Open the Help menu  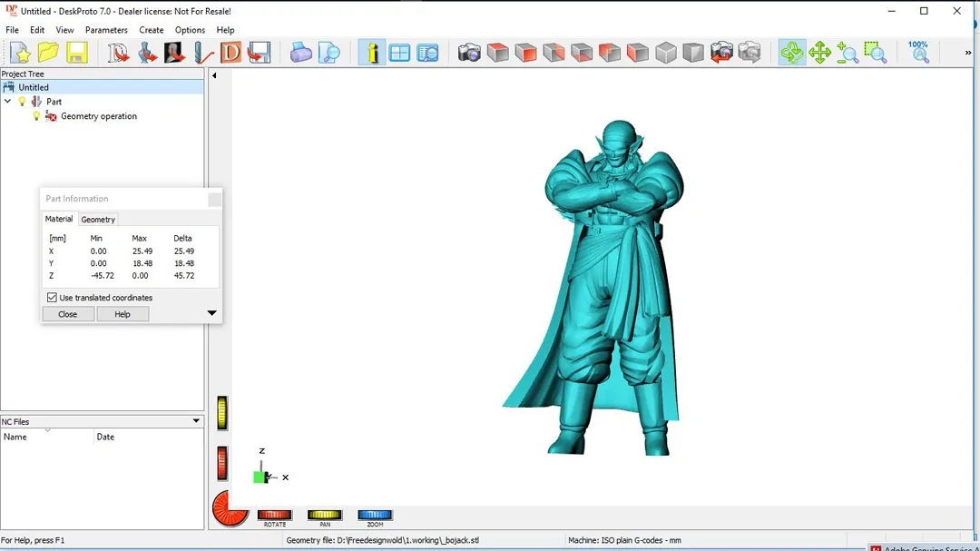225,30
